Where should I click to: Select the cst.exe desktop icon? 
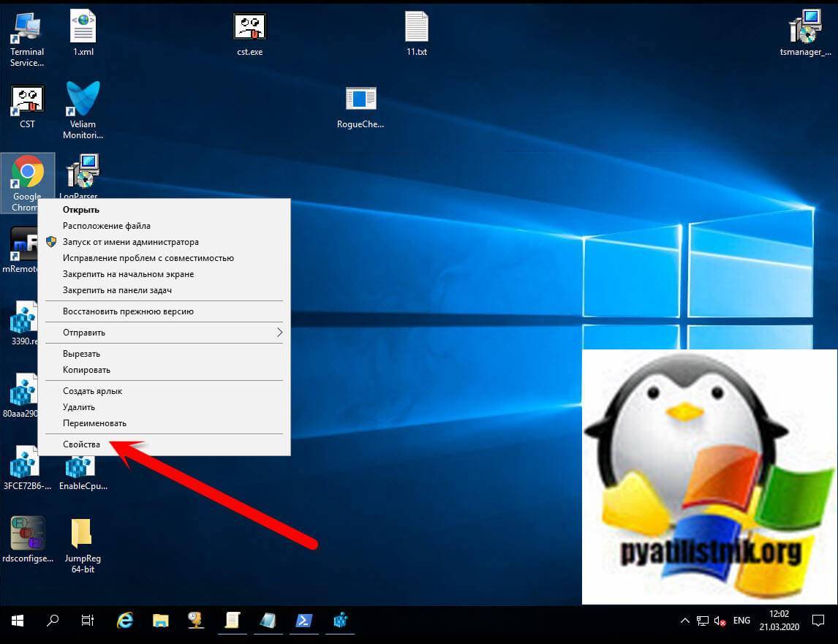click(x=249, y=28)
